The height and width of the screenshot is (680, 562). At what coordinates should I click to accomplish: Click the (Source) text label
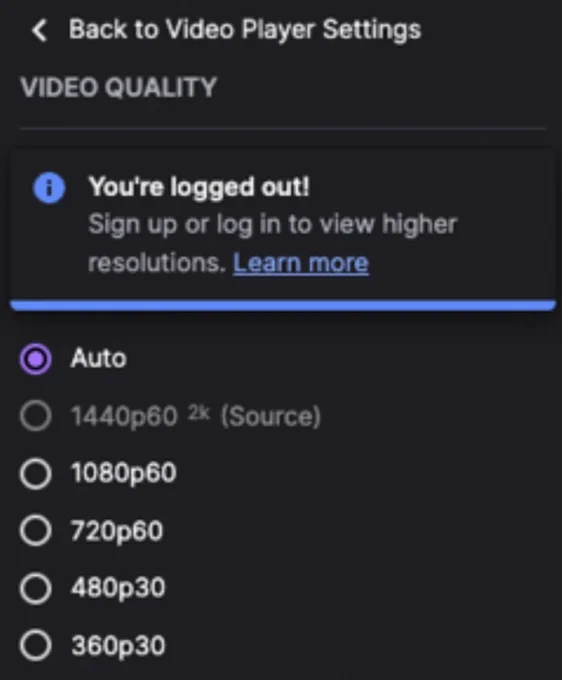[271, 416]
